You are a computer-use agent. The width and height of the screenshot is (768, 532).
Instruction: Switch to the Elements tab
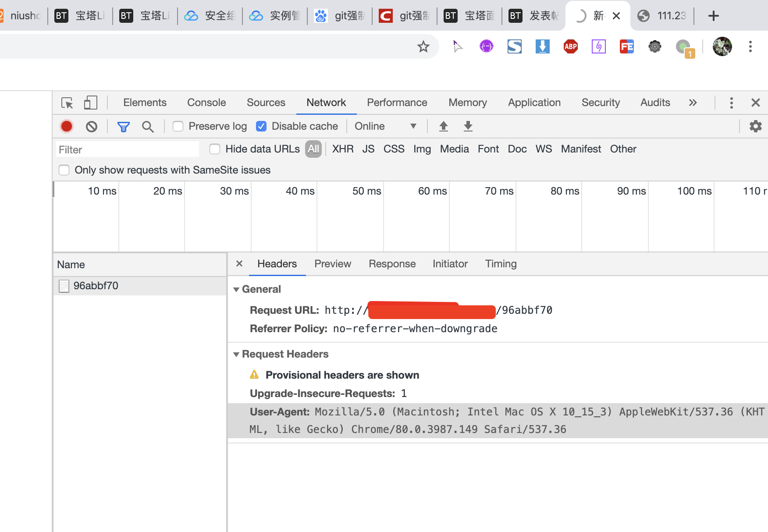[145, 103]
